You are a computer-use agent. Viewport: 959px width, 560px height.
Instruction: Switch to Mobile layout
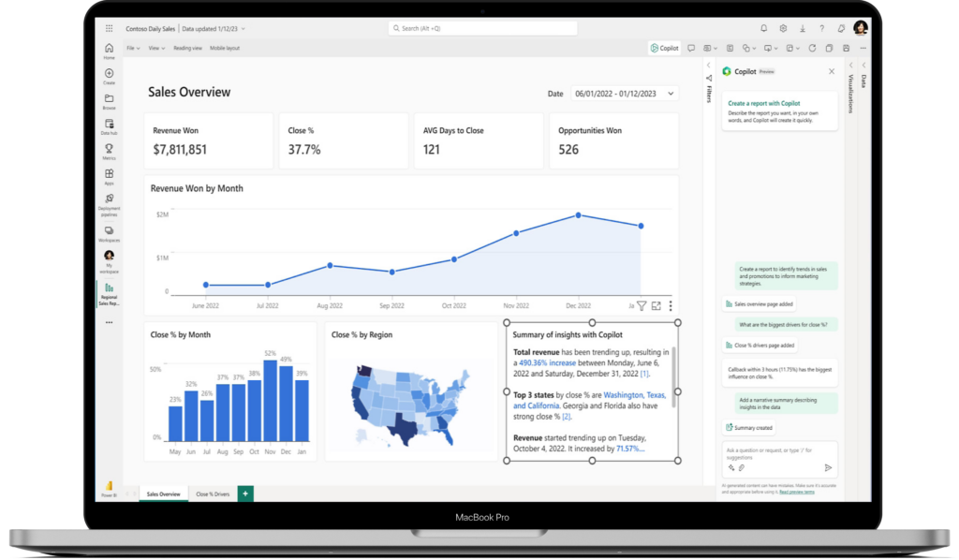(x=225, y=48)
